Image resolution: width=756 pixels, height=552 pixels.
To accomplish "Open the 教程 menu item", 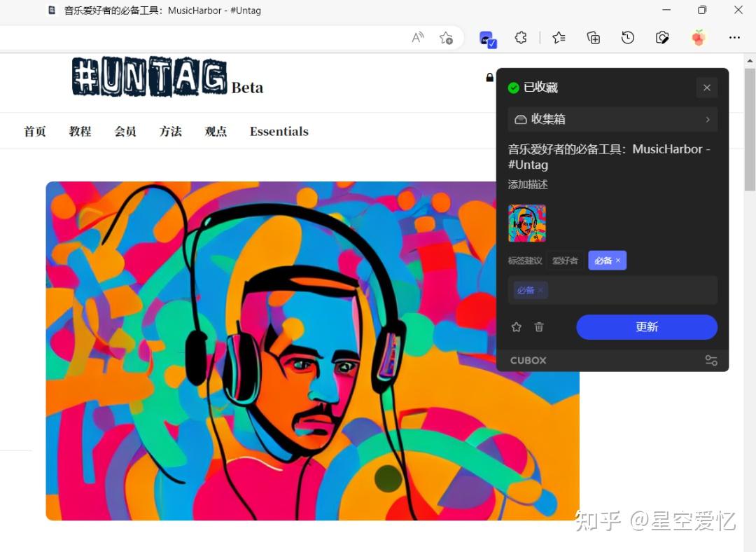I will click(x=80, y=131).
